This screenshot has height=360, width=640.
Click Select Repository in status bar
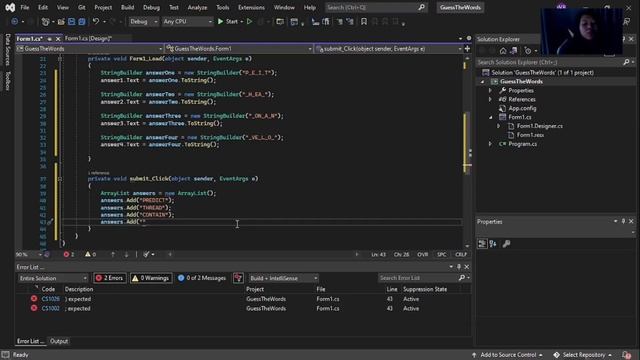(583, 355)
